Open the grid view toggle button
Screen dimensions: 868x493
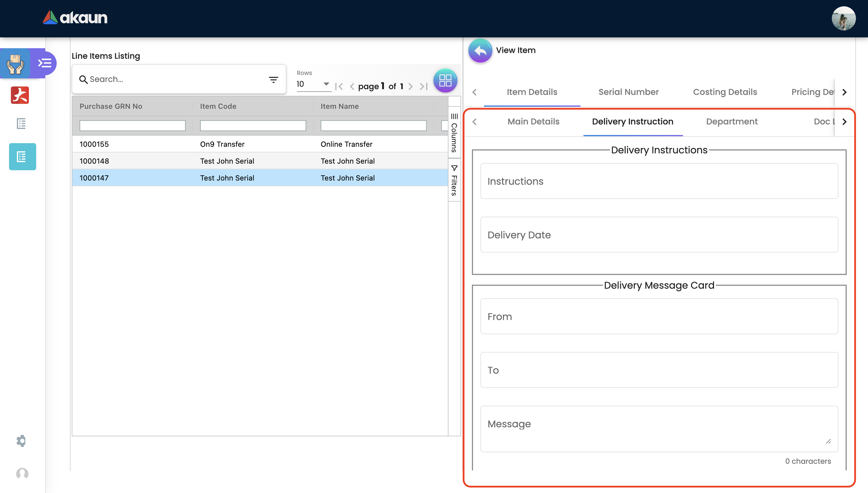[x=445, y=80]
